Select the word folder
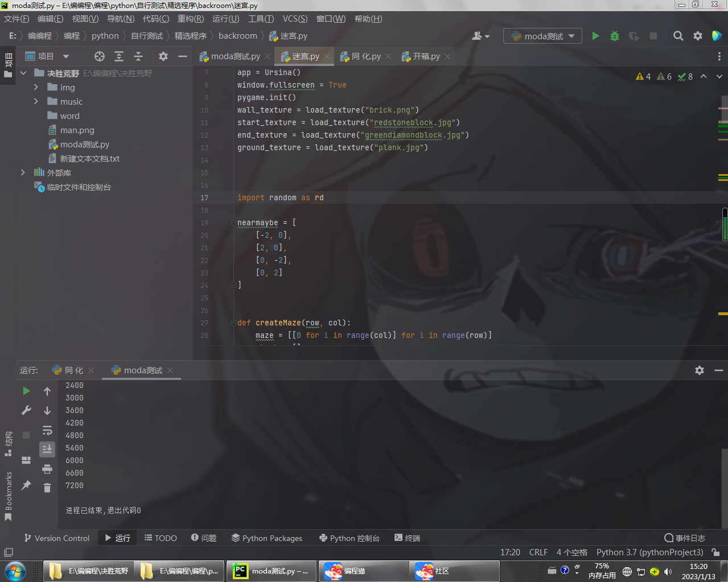 pos(69,116)
